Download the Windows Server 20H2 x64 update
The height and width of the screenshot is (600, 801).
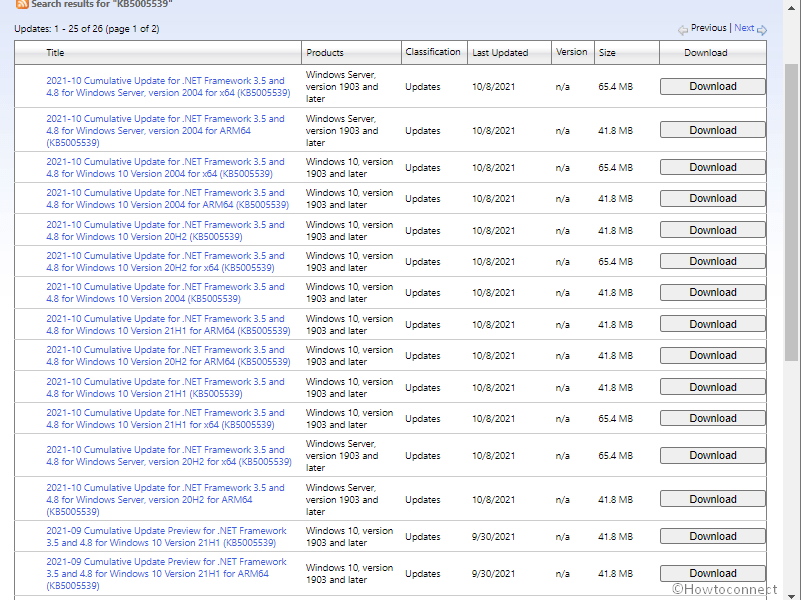[x=712, y=455]
